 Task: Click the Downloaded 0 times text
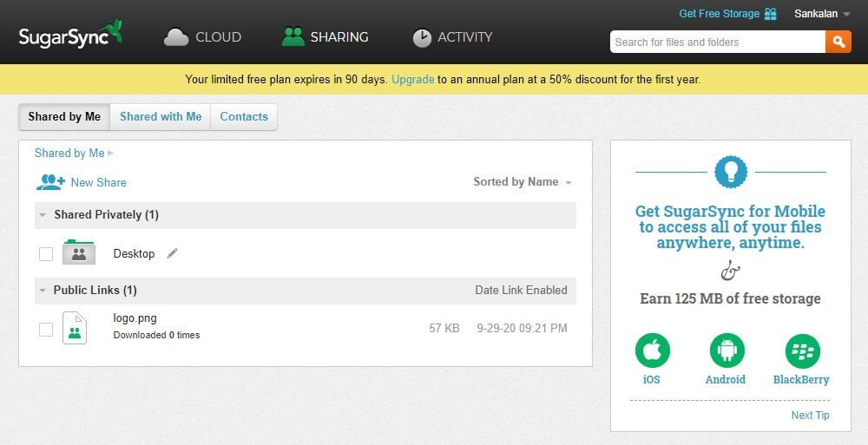(156, 335)
